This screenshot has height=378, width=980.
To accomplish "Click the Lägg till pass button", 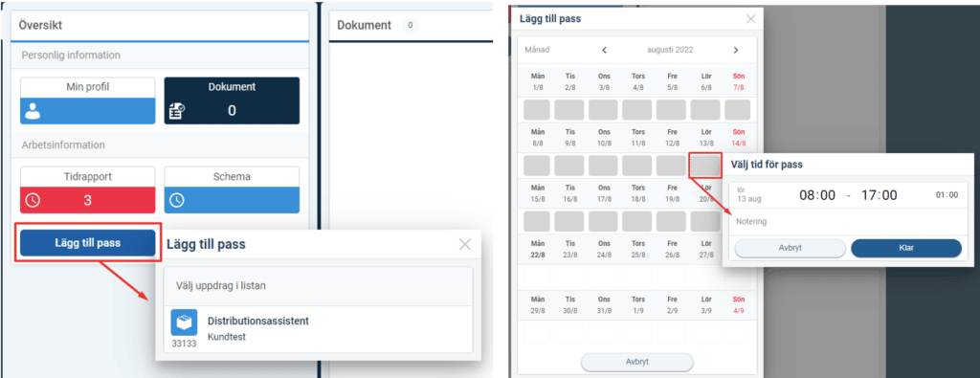I will (87, 243).
